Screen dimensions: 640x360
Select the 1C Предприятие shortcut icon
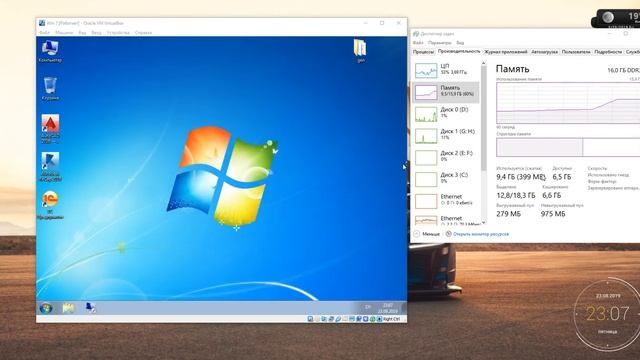click(50, 204)
